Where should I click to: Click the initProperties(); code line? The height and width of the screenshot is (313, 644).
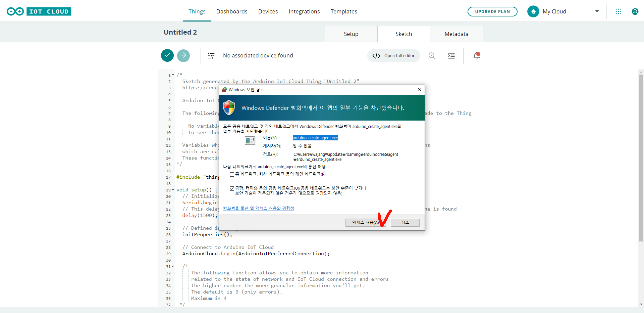[x=207, y=234]
